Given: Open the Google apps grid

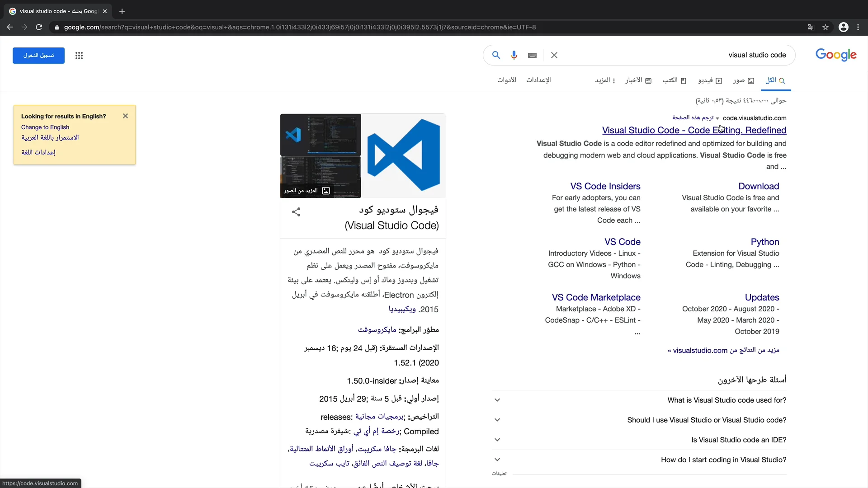Looking at the screenshot, I should pyautogui.click(x=79, y=56).
